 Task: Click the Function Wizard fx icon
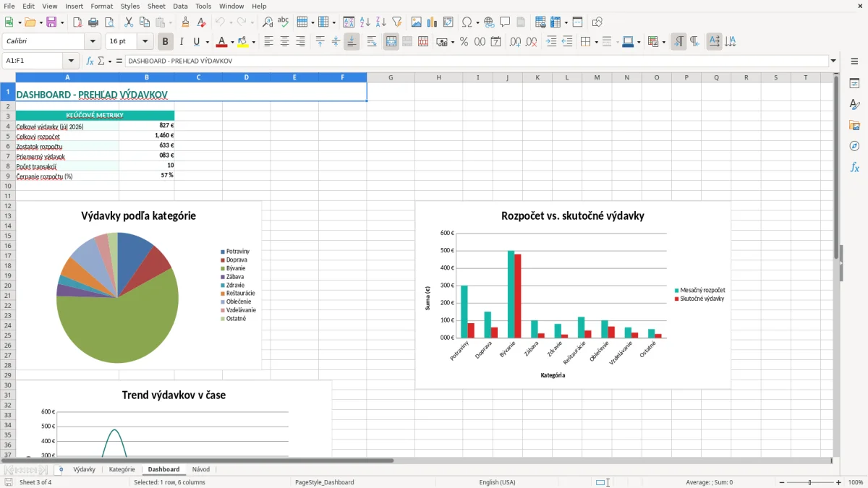click(x=90, y=61)
